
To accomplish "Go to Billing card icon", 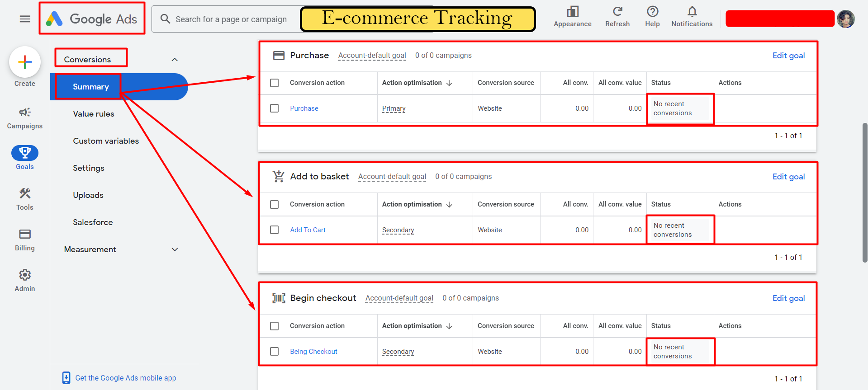I will point(25,234).
